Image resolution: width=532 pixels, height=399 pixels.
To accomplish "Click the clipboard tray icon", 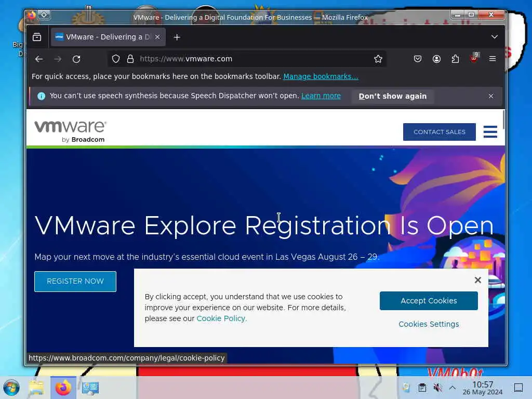I will click(x=422, y=388).
